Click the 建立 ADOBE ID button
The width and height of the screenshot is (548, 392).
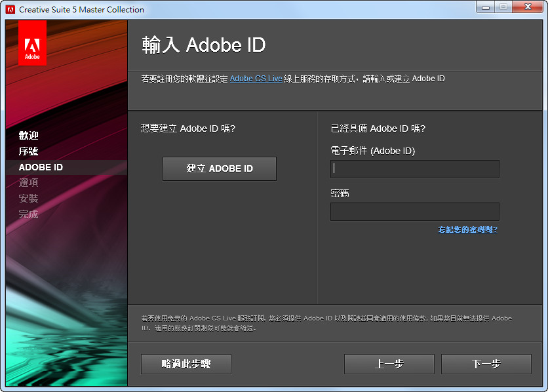(220, 168)
